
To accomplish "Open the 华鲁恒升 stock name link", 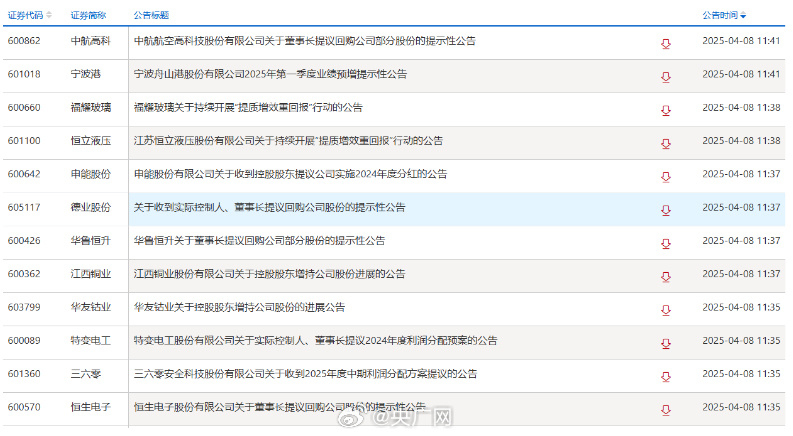I will pyautogui.click(x=91, y=241).
